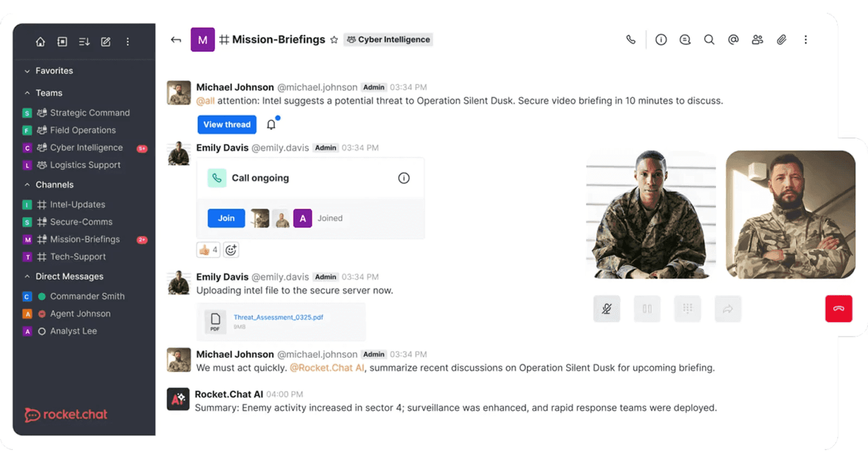Mute microphone in the call panel
Viewport: 868px width, 454px height.
(607, 309)
